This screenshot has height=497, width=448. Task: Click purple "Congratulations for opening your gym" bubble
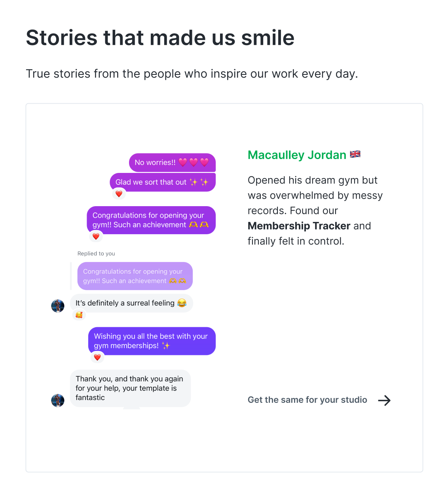[151, 220]
